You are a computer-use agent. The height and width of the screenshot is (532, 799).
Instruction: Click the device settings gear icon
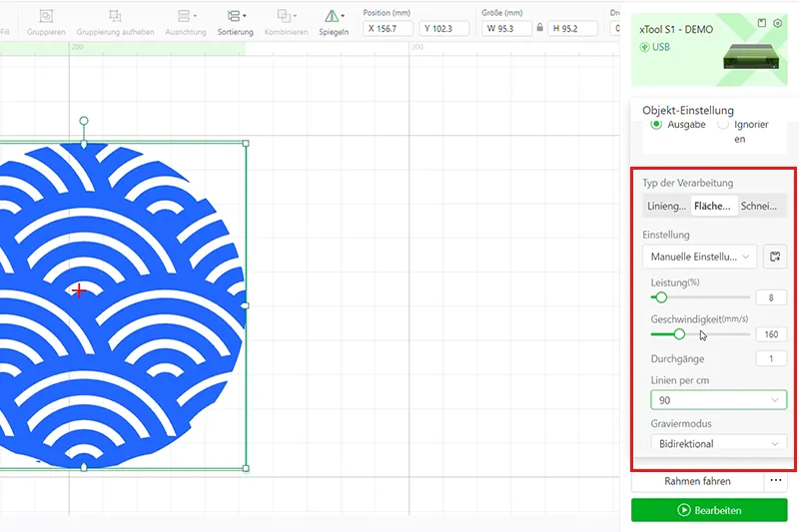(x=778, y=23)
